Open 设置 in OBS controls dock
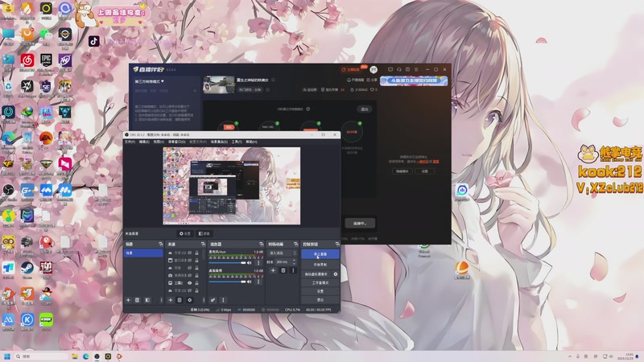This screenshot has height=362, width=644. (320, 291)
